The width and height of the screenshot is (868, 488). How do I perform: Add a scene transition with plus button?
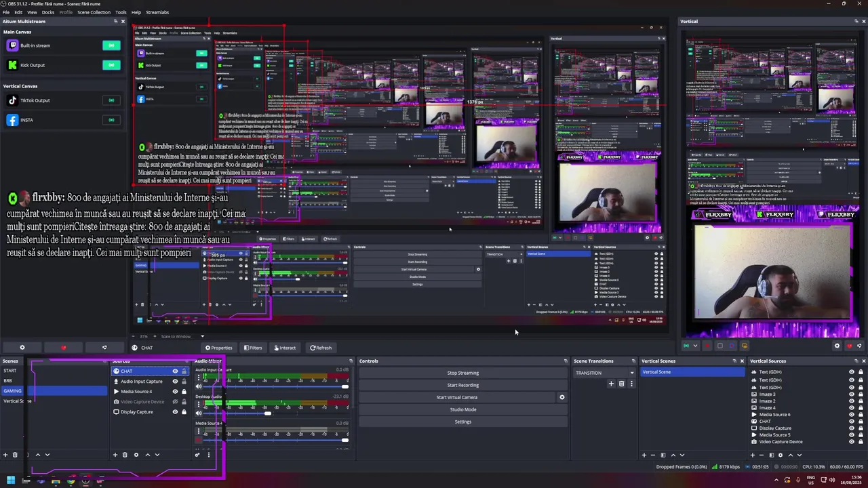(611, 384)
